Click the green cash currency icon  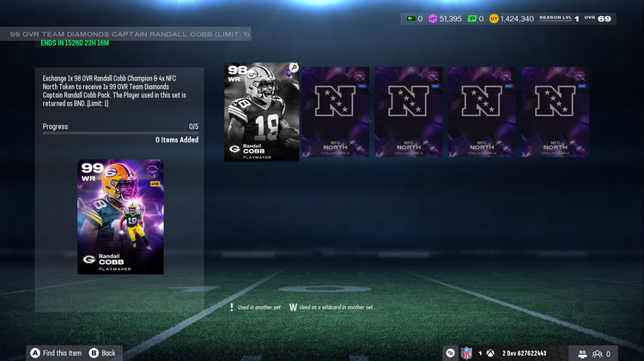point(410,19)
